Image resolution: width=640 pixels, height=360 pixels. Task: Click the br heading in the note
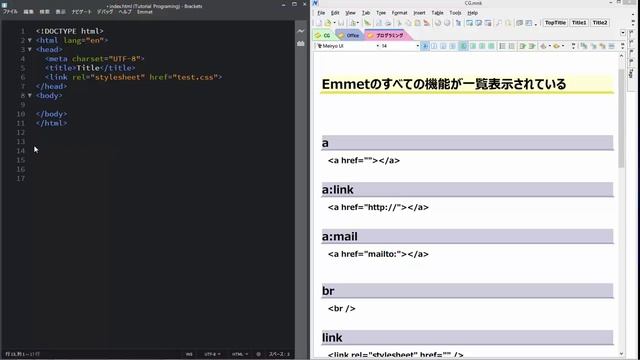coord(328,291)
